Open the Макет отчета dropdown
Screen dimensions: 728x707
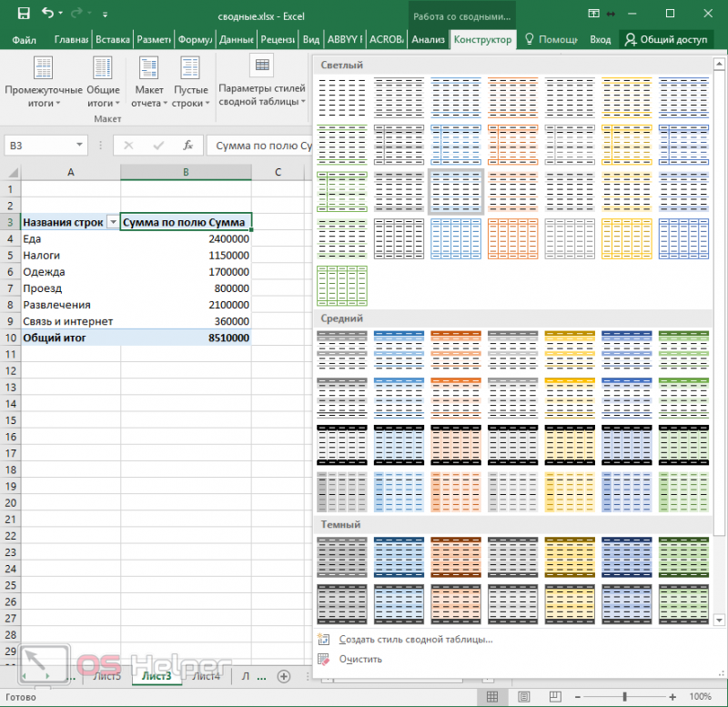tap(149, 82)
